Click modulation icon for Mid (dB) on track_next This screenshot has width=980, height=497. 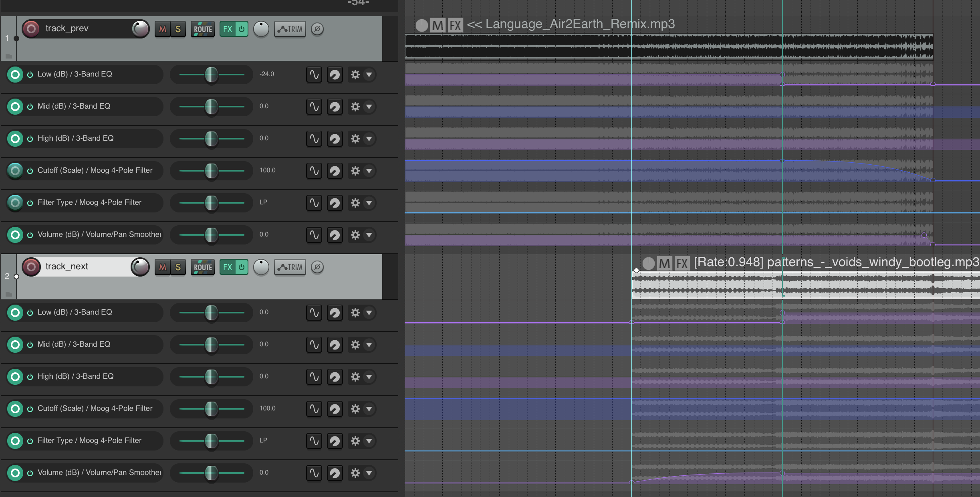335,345
